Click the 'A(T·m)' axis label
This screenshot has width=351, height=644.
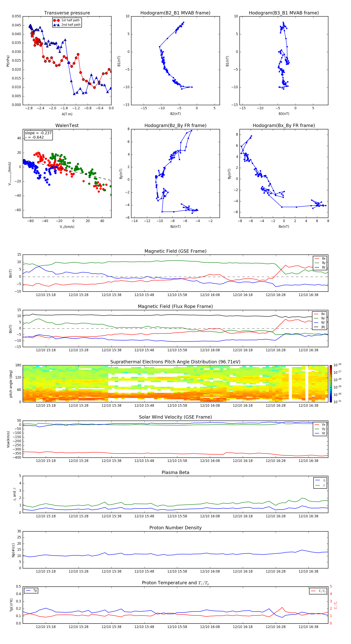pos(67,114)
